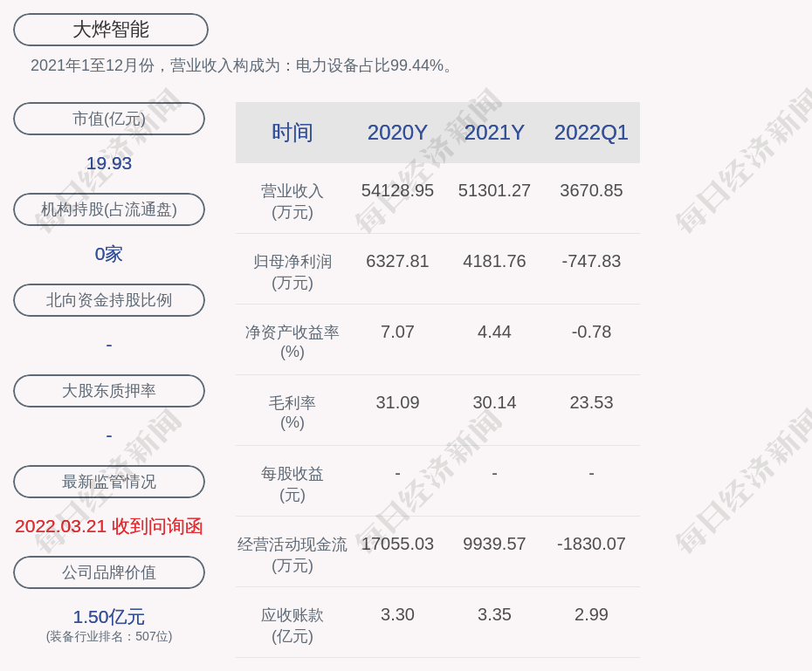Viewport: 812px width, 671px height.
Task: Click the 机构持股(占流通盘) pill
Action: pos(109,209)
